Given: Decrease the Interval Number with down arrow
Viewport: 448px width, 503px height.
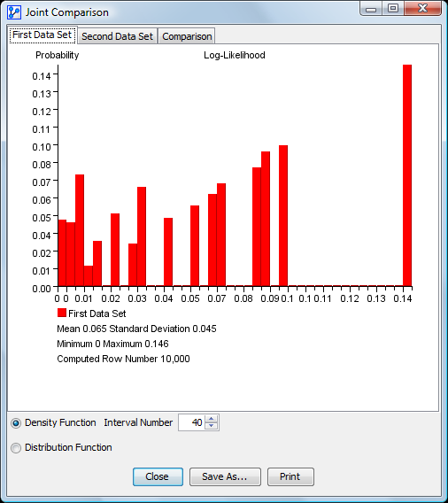Looking at the screenshot, I should click(x=211, y=426).
